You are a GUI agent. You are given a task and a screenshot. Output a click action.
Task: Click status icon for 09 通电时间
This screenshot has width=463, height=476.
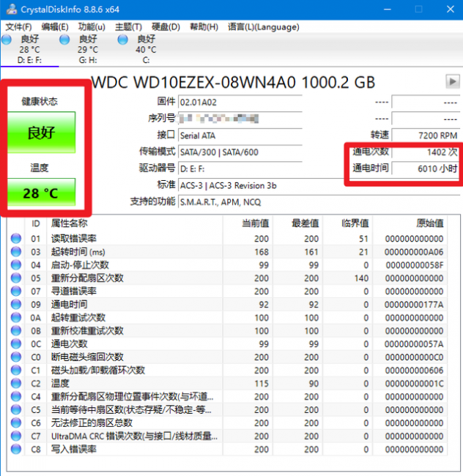click(x=16, y=305)
